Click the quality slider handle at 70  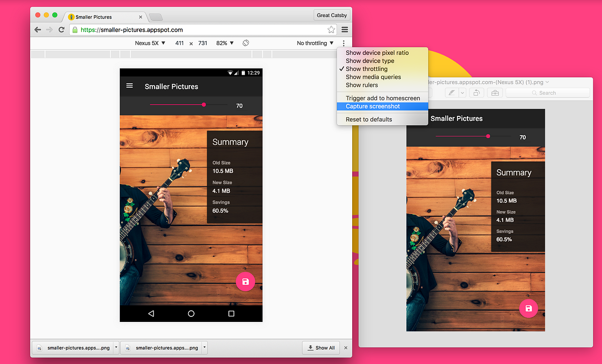[204, 105]
